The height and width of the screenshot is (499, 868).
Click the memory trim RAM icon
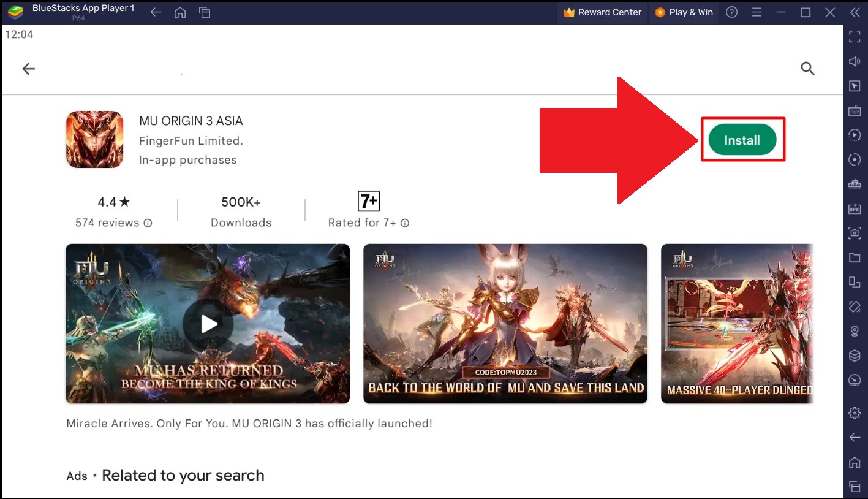855,184
